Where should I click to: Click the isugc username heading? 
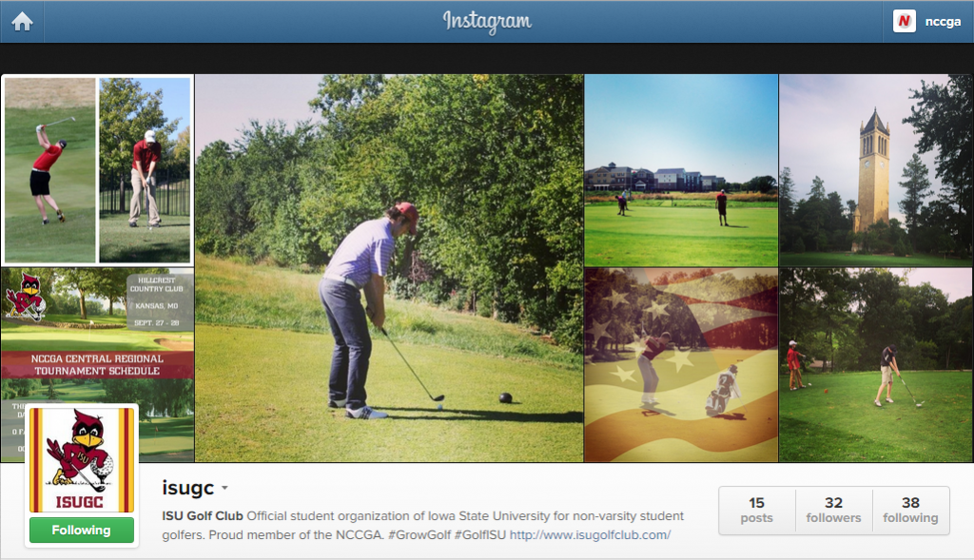click(187, 488)
